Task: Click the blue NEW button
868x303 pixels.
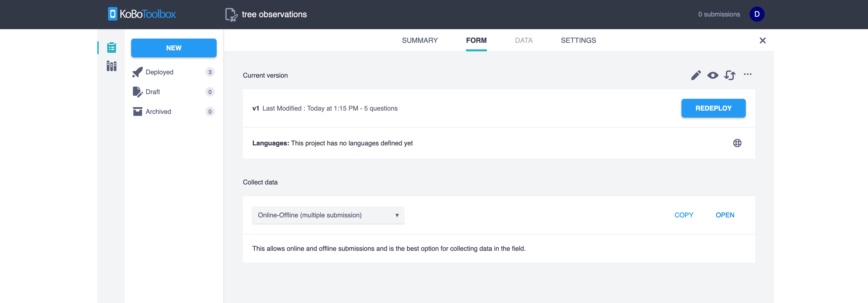Action: [174, 48]
